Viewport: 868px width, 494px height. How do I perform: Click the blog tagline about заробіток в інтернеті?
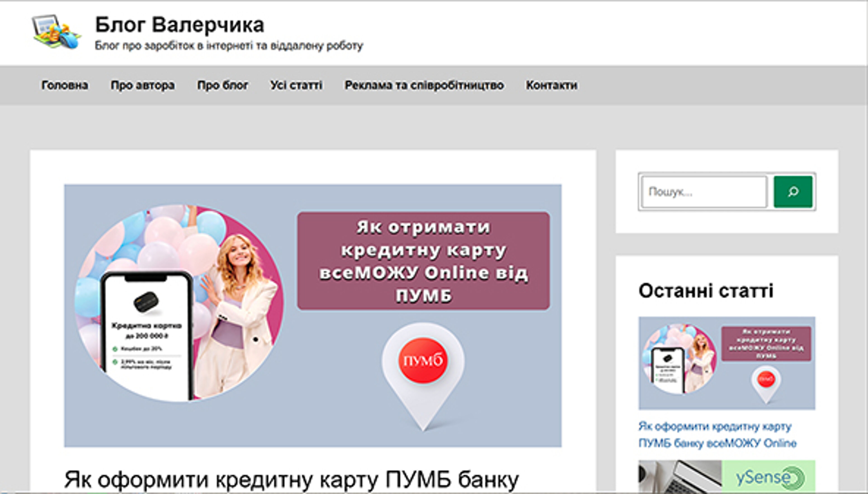coord(229,45)
